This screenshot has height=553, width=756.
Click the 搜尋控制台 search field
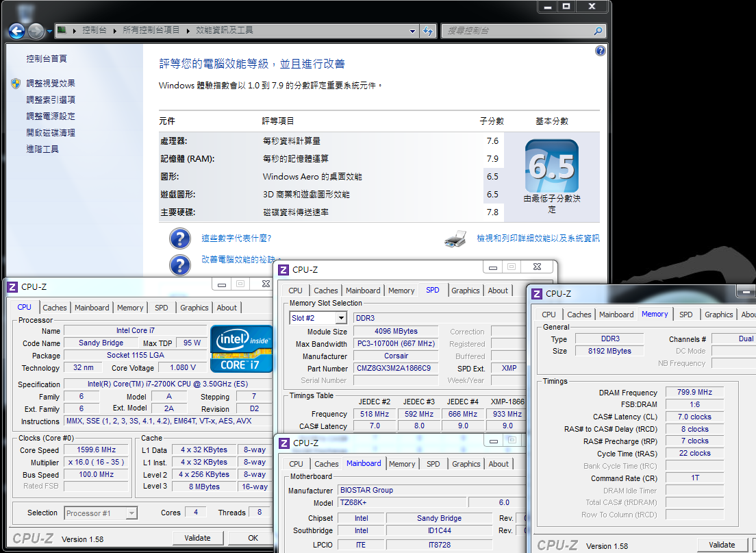click(x=517, y=31)
